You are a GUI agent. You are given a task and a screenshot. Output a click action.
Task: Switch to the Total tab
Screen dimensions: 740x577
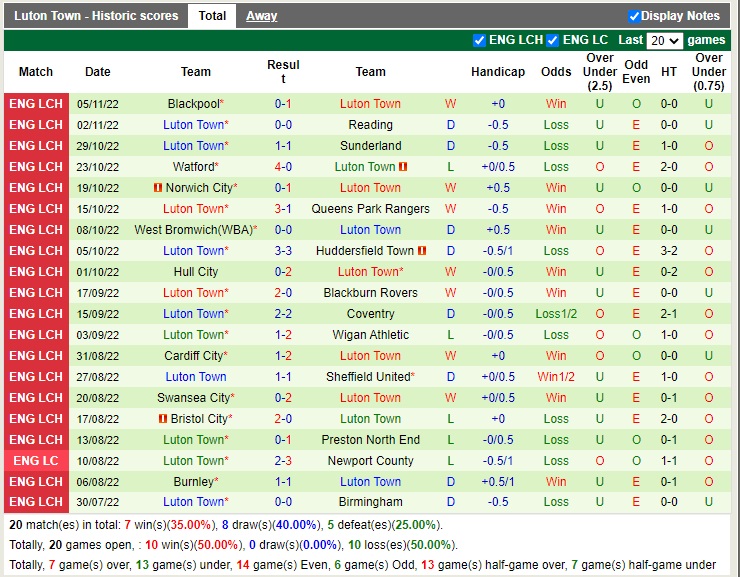click(212, 16)
